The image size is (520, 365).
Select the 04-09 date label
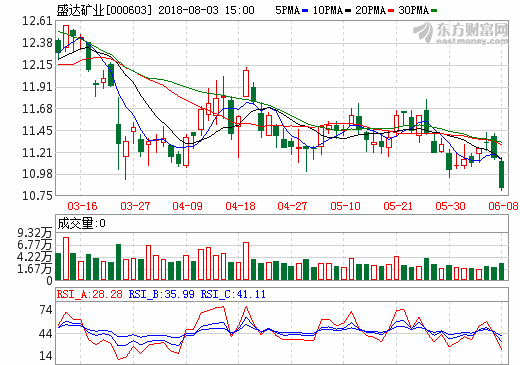coord(187,206)
